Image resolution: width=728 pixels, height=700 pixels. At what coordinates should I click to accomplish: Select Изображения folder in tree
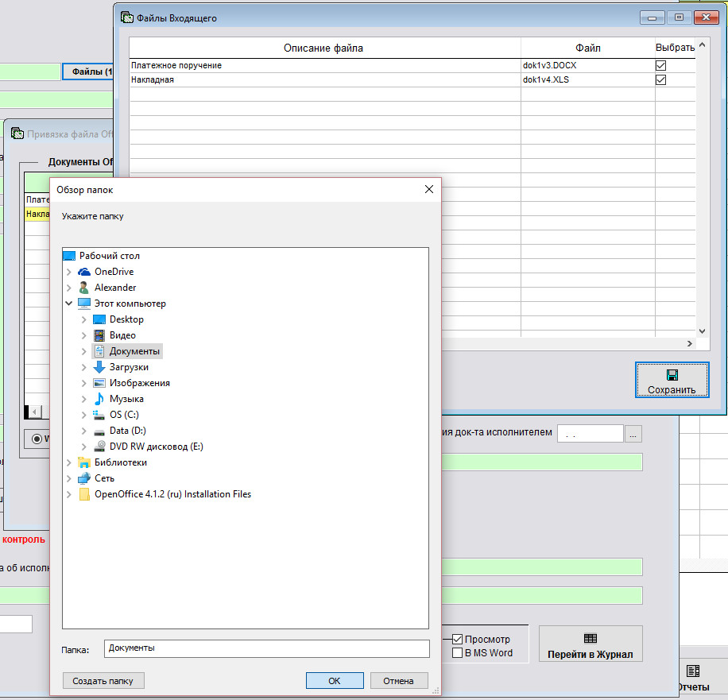click(140, 383)
